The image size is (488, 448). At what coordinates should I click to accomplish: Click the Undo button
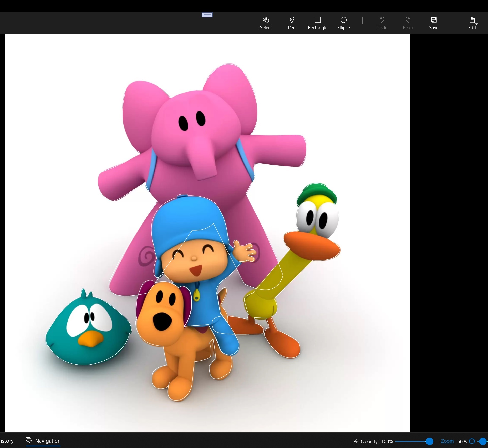click(x=382, y=23)
